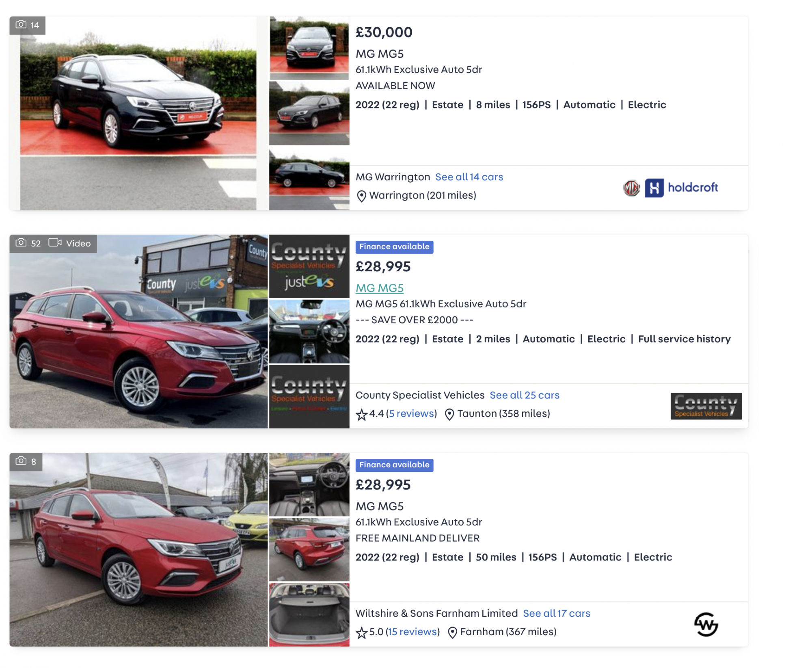Click the star rating icon beside 4.4

[x=361, y=415]
